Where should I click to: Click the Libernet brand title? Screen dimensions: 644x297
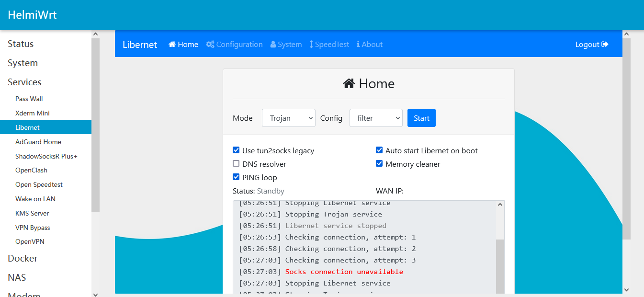[x=140, y=45]
